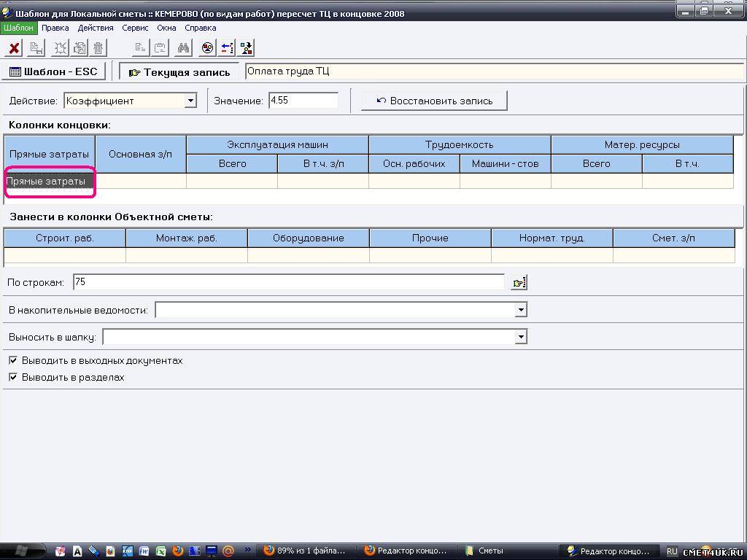Click the binoculars search icon
Viewport: 747px width, 560px height.
click(183, 48)
